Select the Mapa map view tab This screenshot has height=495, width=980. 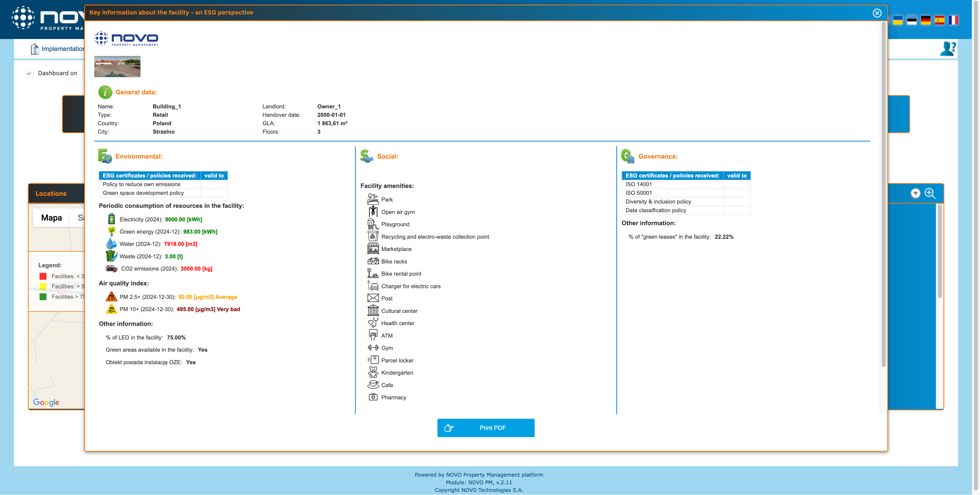[x=51, y=218]
